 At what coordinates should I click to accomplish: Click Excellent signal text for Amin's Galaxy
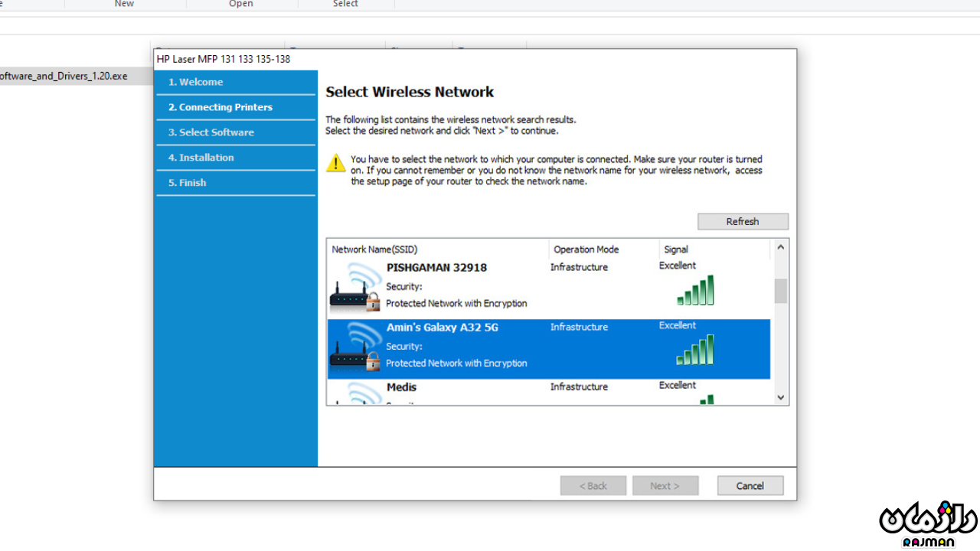[678, 325]
